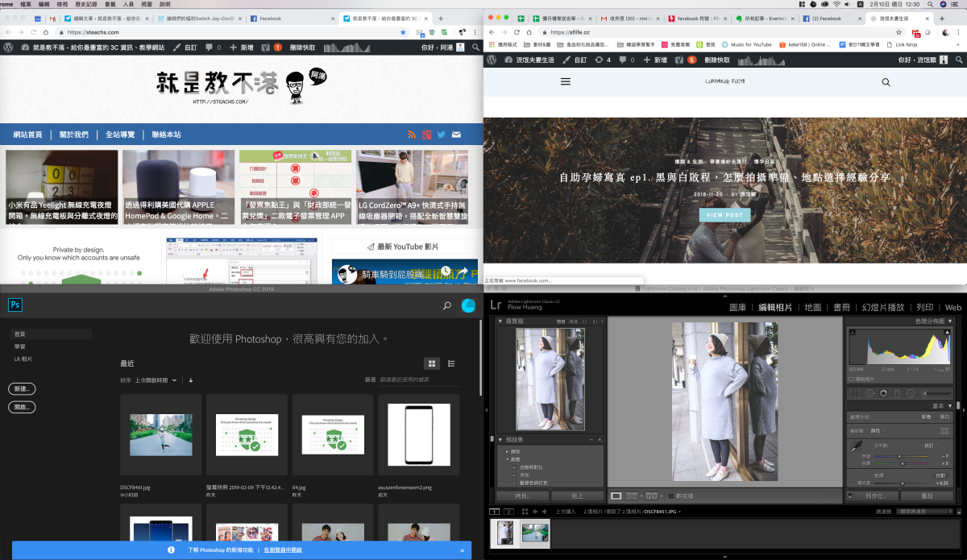Click the Twitter icon in blue navbar
967x560 pixels.
[x=442, y=135]
